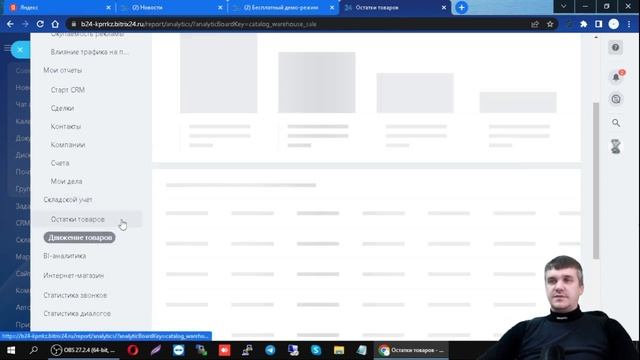
Task: Open the Chrome profile avatar
Action: point(613,24)
